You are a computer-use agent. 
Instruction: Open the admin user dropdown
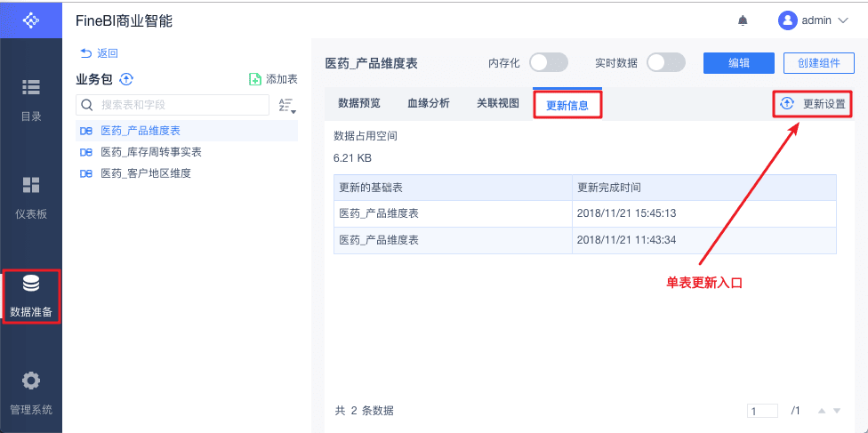click(x=813, y=20)
